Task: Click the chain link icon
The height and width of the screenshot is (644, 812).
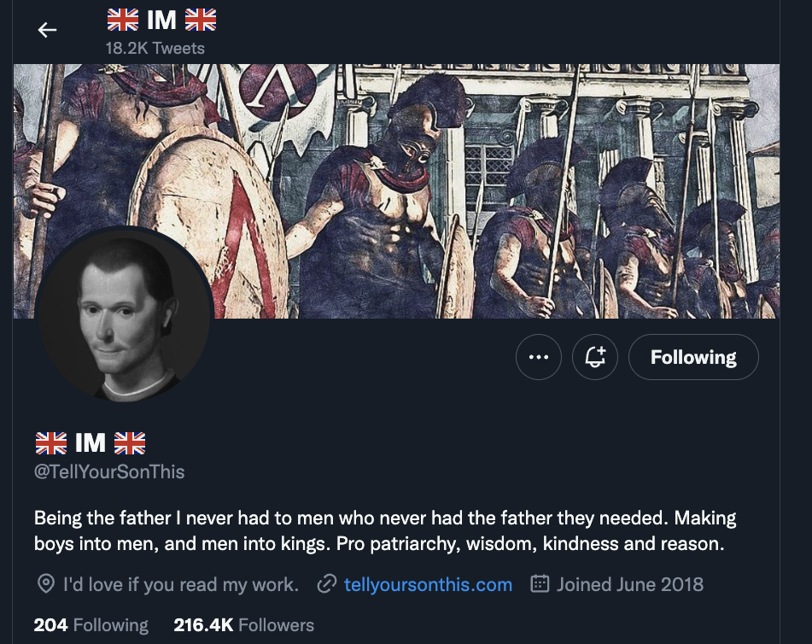Action: point(326,585)
